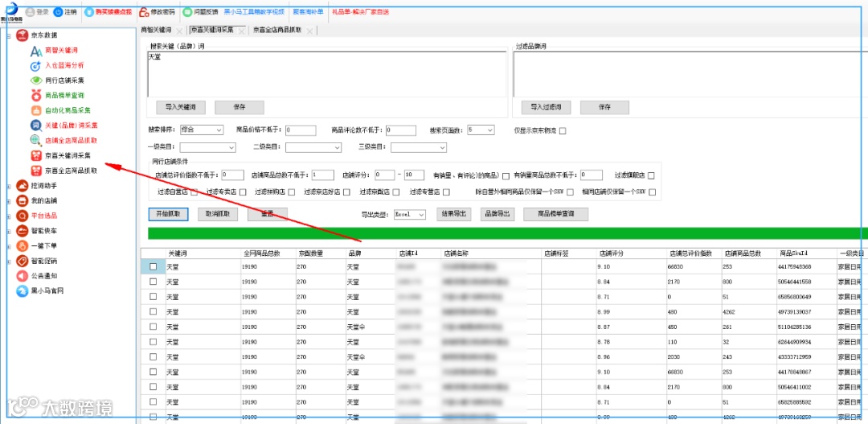This screenshot has width=868, height=424.
Task: Toggle 过滤专卖店 checkbox
Action: pos(242,193)
